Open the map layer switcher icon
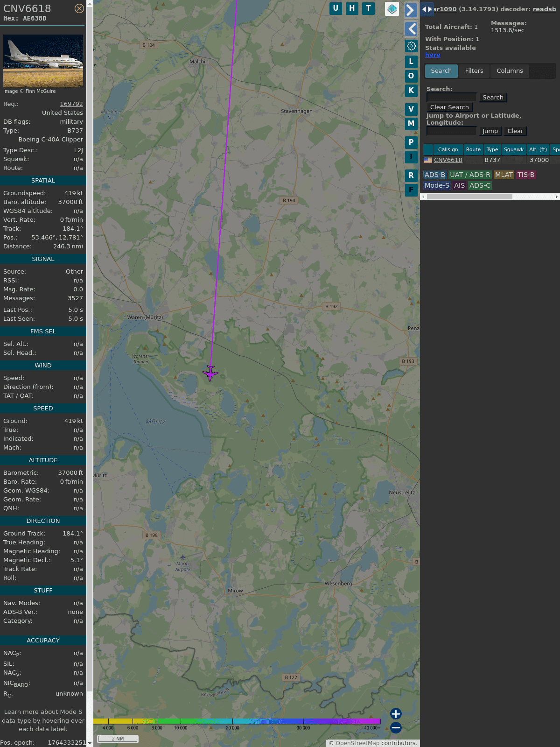560x747 pixels. 392,8
